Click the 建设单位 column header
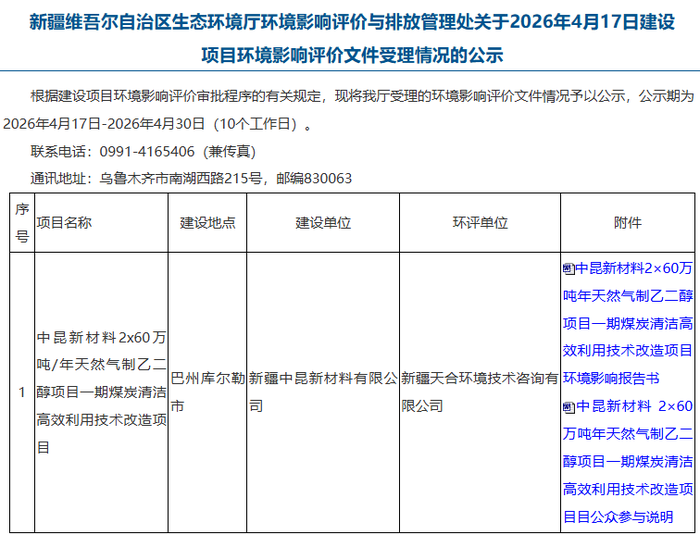Image resolution: width=700 pixels, height=535 pixels. pos(323,223)
